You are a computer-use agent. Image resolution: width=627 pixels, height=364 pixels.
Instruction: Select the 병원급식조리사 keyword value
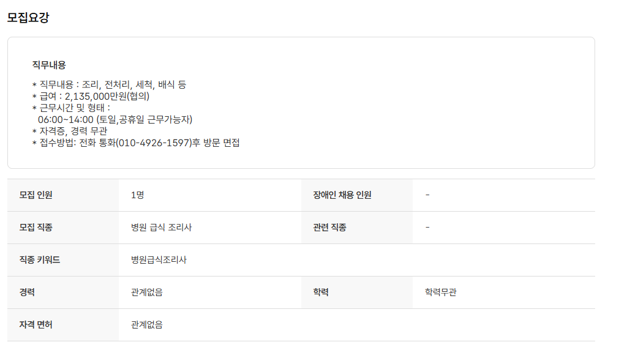pyautogui.click(x=159, y=260)
